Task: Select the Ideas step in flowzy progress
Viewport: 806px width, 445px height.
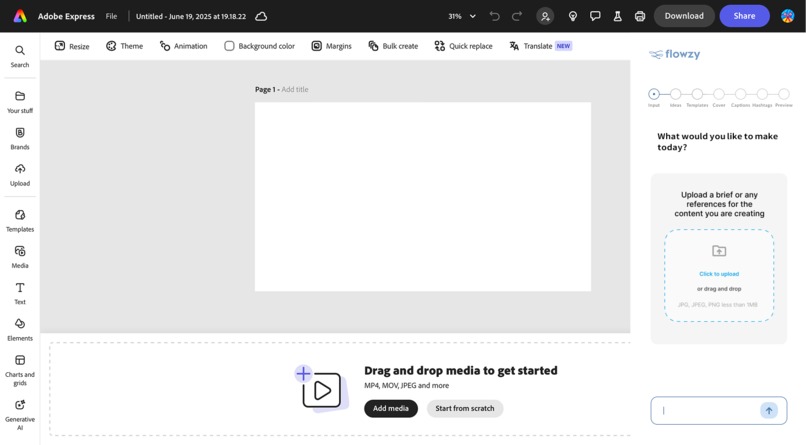Action: point(675,94)
